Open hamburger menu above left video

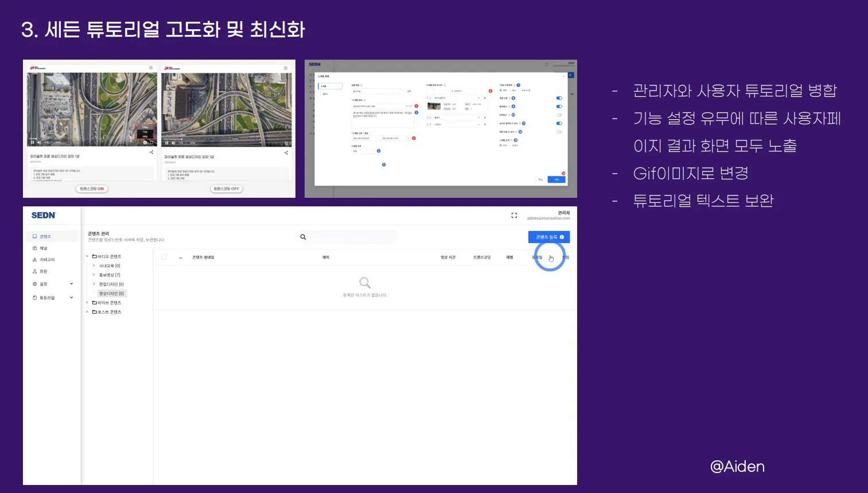[x=151, y=68]
